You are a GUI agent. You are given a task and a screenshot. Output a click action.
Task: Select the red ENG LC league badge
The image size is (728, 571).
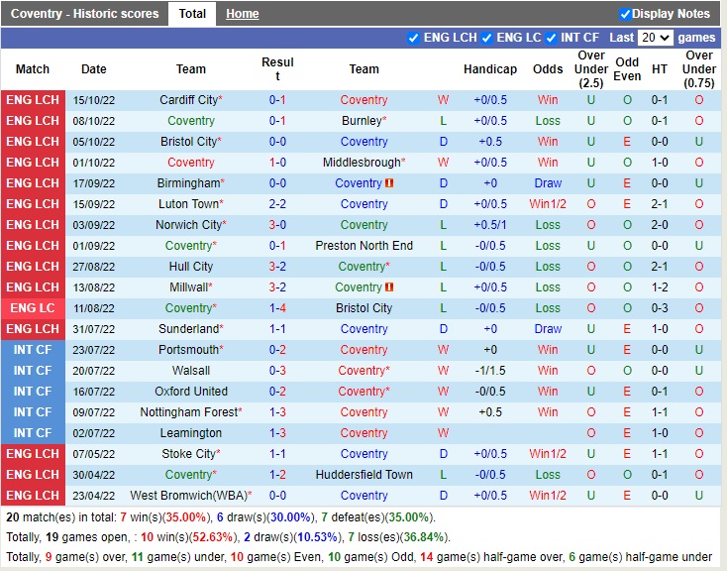(x=33, y=308)
